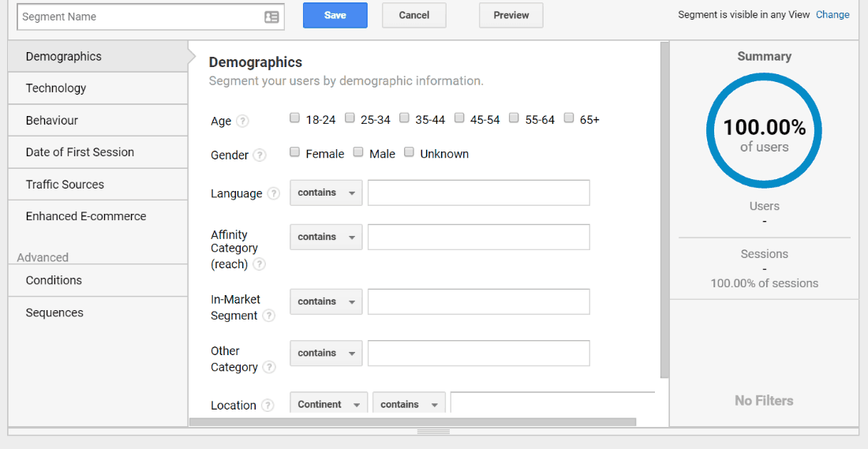Click the Change visibility link
Image resolution: width=868 pixels, height=449 pixels.
click(x=832, y=15)
